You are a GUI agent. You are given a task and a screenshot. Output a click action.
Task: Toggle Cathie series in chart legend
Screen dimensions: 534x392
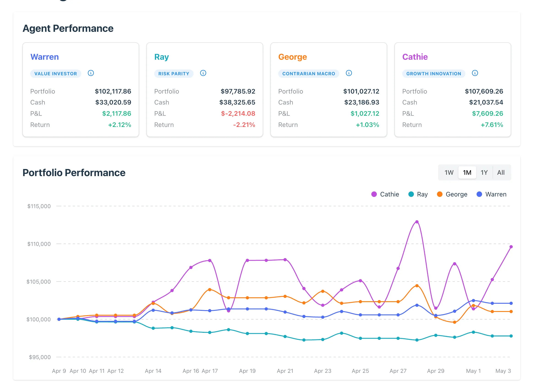point(385,194)
